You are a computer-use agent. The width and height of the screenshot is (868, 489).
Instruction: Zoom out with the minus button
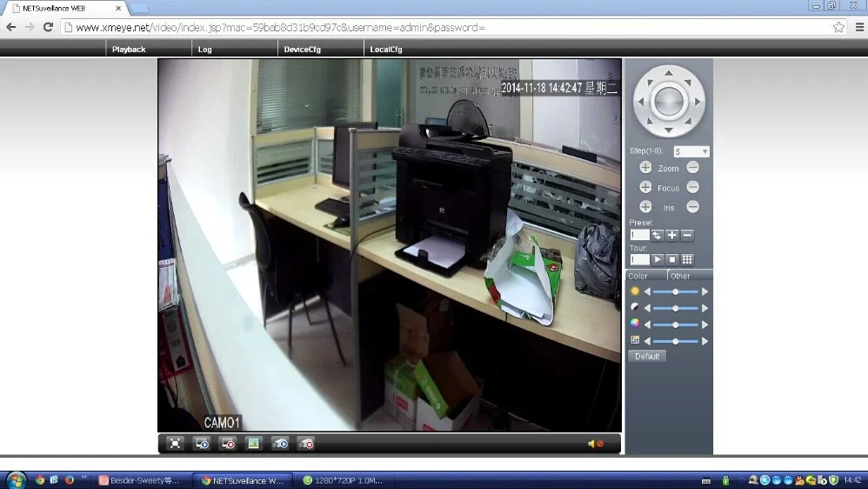click(692, 167)
